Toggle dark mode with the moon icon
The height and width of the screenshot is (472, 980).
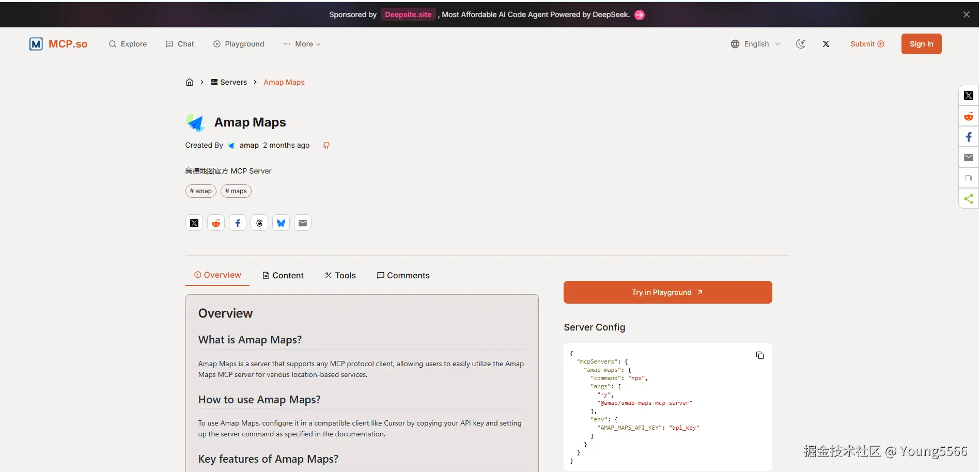click(x=801, y=44)
